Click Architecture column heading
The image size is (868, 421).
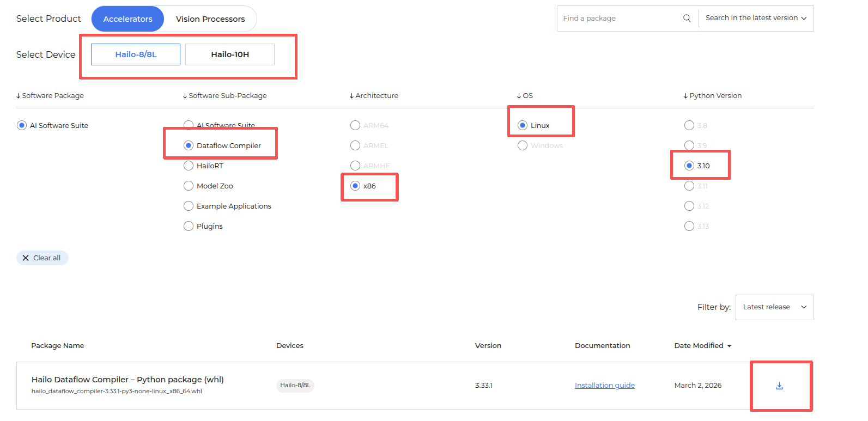click(x=374, y=96)
